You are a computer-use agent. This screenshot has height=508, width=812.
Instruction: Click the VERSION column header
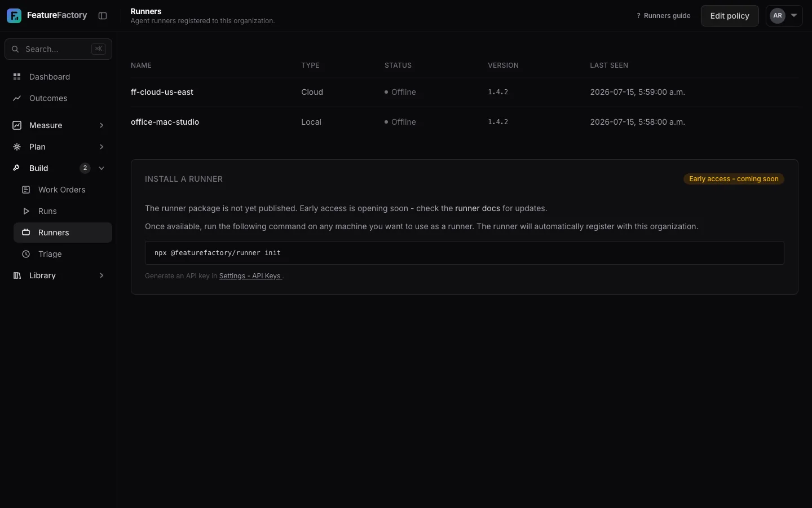503,65
